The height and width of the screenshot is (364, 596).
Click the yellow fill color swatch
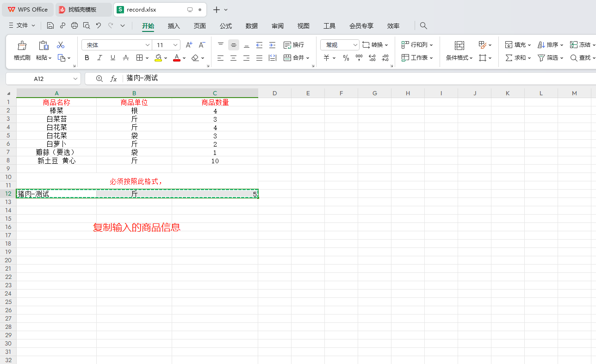click(x=158, y=58)
